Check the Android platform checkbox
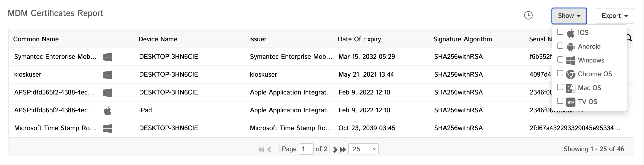The width and height of the screenshot is (644, 165). click(560, 46)
